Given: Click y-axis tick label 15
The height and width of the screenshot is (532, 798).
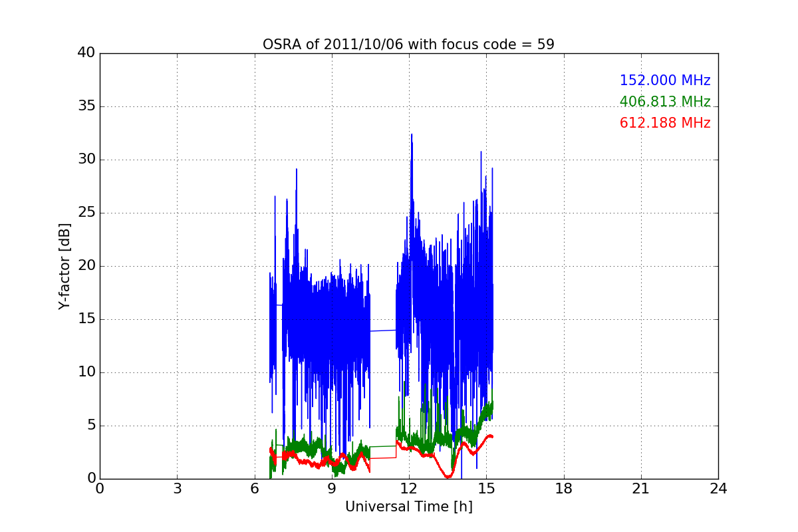Looking at the screenshot, I should pyautogui.click(x=86, y=319).
